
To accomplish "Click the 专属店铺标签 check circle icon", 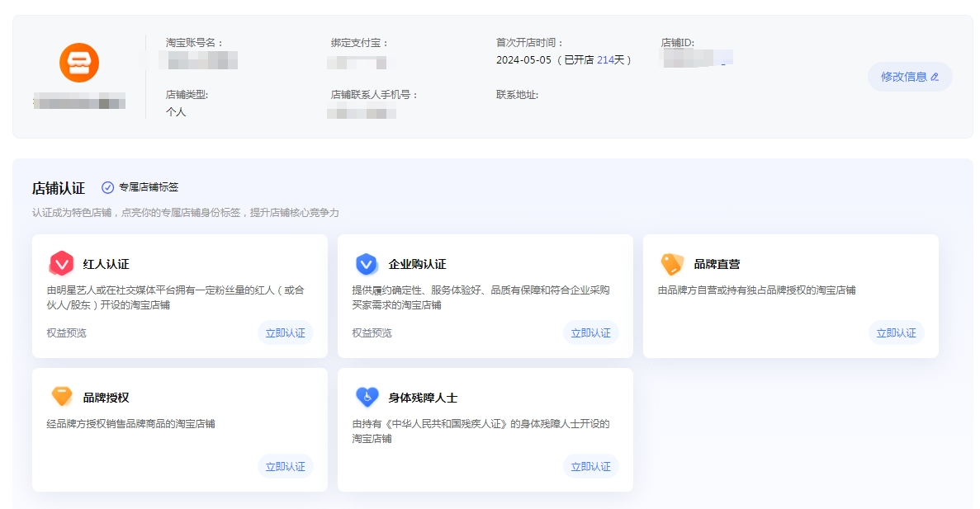I will tap(107, 187).
